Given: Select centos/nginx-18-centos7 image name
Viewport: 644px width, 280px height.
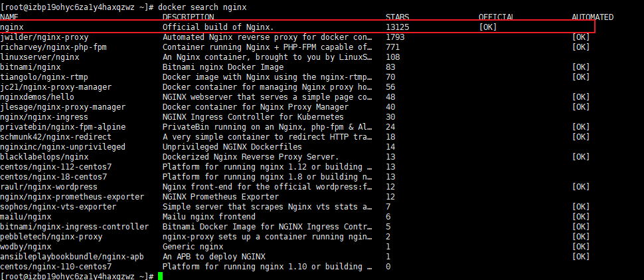Looking at the screenshot, I should point(53,177).
